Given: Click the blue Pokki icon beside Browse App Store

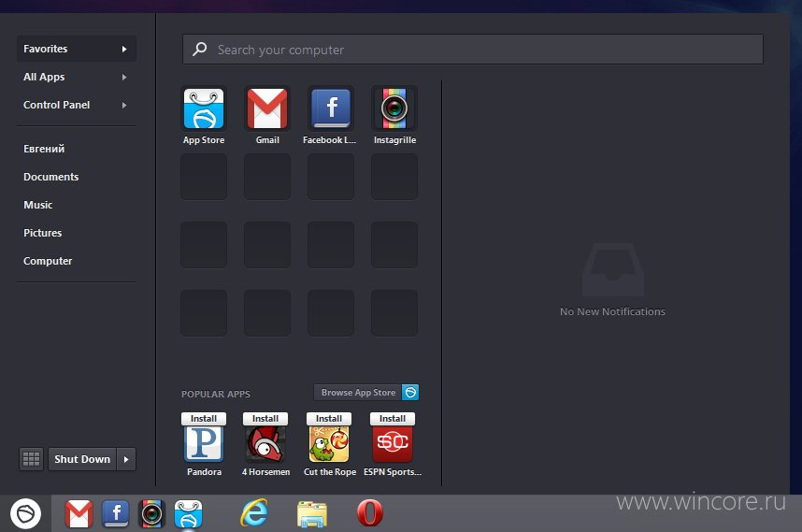Looking at the screenshot, I should (410, 393).
